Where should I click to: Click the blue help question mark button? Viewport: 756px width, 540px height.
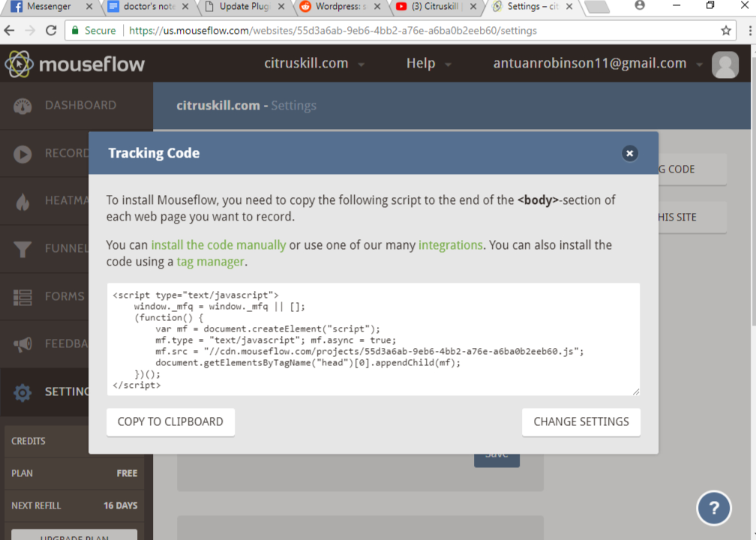[713, 508]
